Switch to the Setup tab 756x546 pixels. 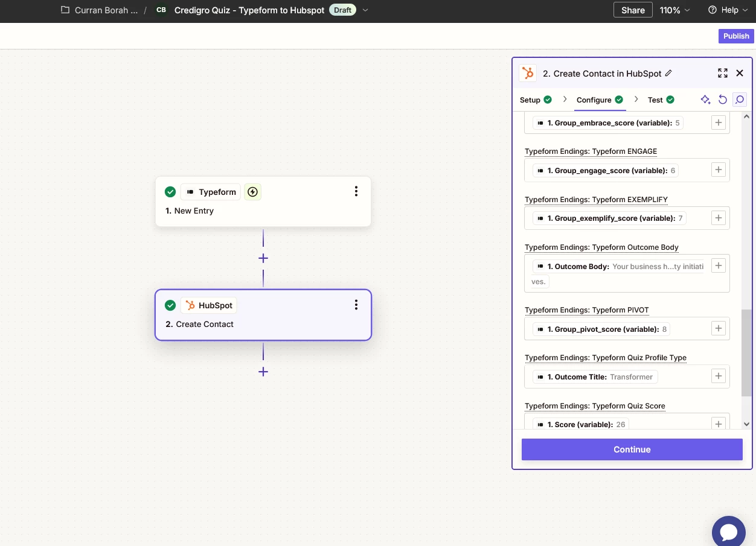536,100
